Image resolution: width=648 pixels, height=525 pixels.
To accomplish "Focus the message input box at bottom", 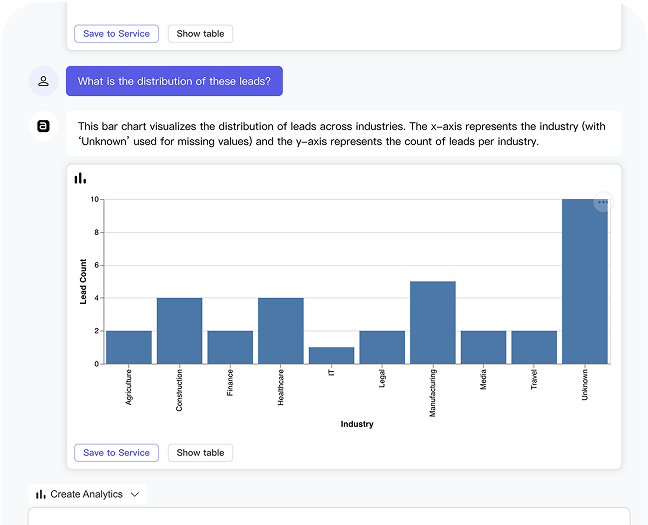I will click(329, 516).
